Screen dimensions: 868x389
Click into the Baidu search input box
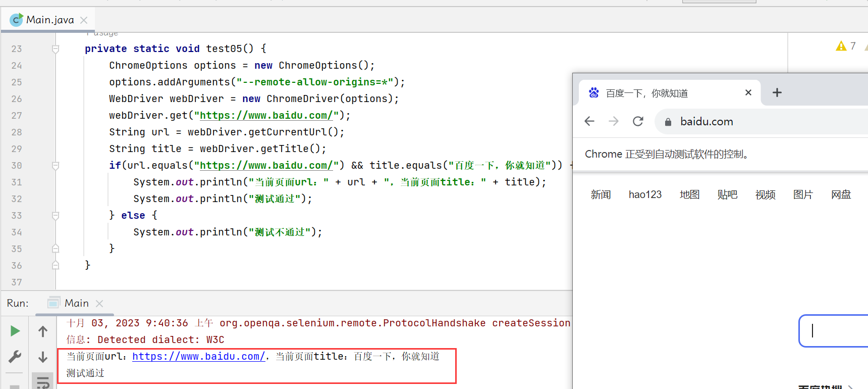834,331
